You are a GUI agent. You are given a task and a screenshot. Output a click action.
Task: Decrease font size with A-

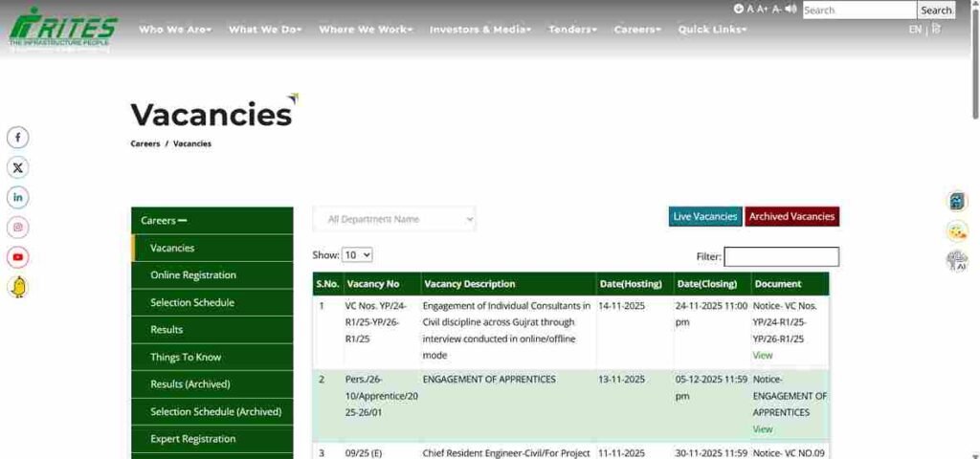tap(776, 9)
